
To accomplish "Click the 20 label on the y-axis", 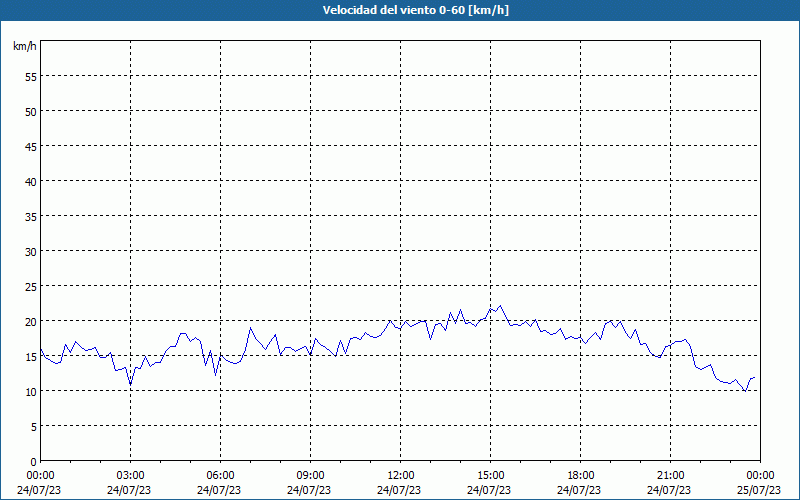I will pyautogui.click(x=29, y=321).
